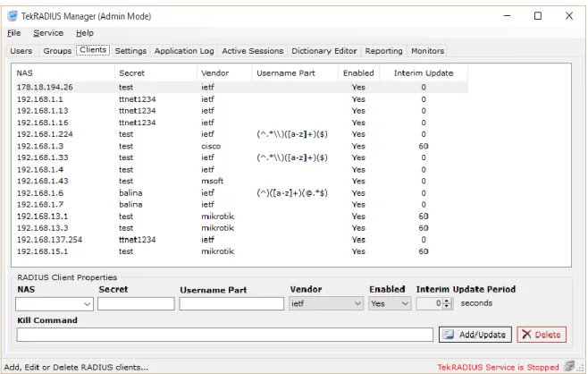Screen dimensions: 588x374
Task: Increase the Interim Update Period value
Action: 446,301
